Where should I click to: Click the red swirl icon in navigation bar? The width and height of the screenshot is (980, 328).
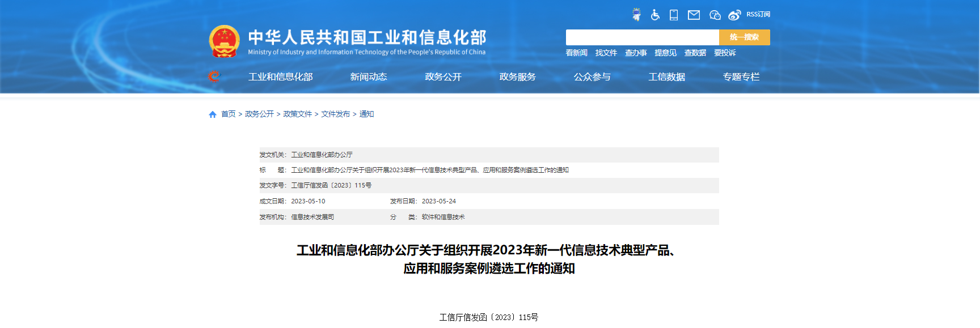[214, 76]
